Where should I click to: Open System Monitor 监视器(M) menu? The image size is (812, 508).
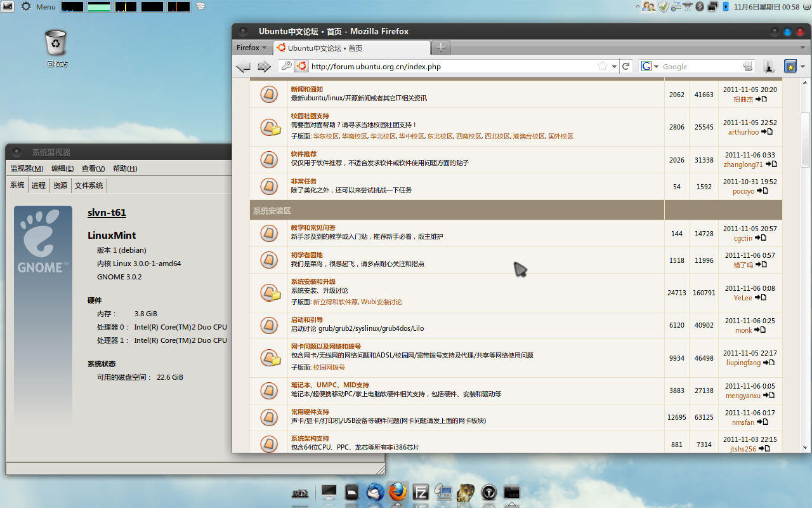(x=27, y=168)
